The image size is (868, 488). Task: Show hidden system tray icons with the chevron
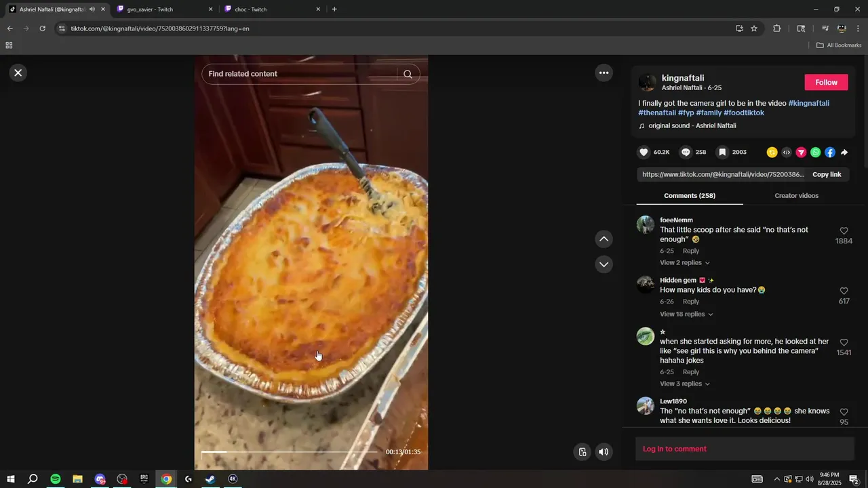(776, 479)
